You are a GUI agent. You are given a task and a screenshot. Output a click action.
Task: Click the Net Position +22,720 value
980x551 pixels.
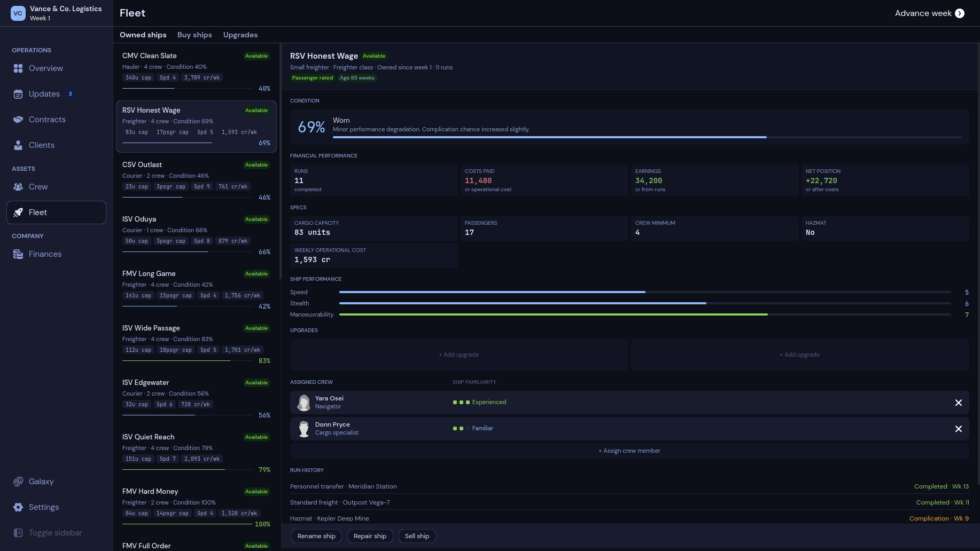(x=821, y=181)
